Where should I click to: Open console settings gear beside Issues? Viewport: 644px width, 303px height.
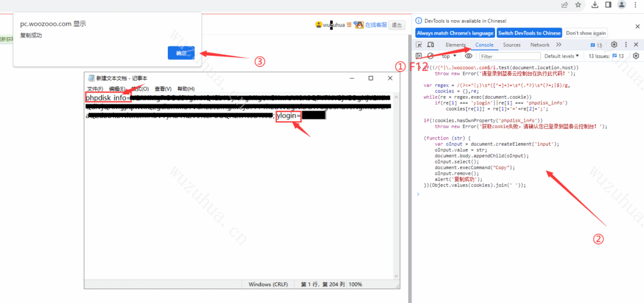pyautogui.click(x=635, y=56)
